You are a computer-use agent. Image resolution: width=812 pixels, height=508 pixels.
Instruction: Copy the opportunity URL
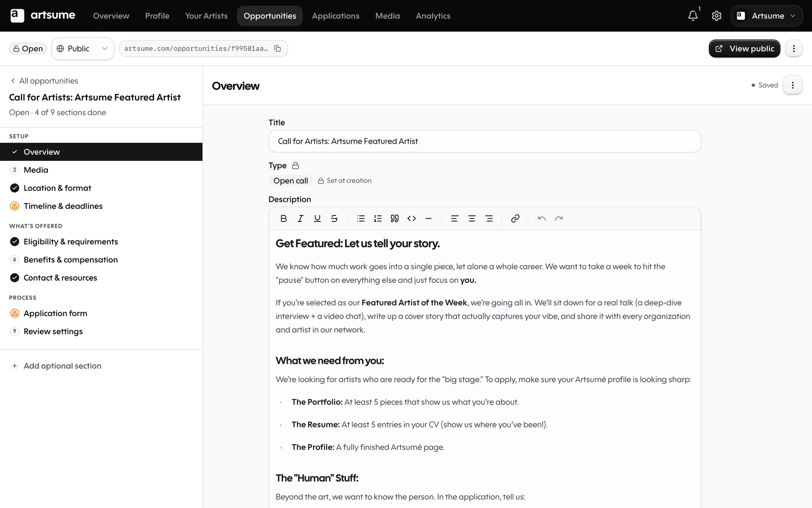[277, 49]
